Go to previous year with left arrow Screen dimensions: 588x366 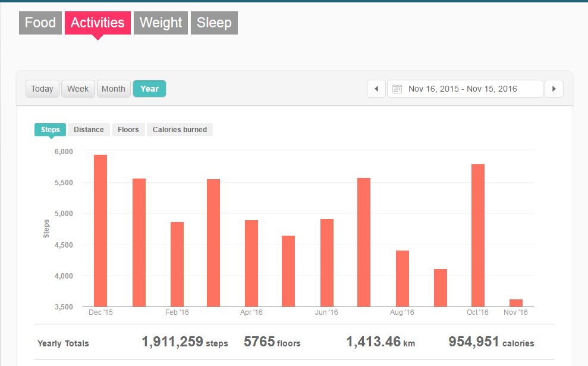(x=376, y=89)
